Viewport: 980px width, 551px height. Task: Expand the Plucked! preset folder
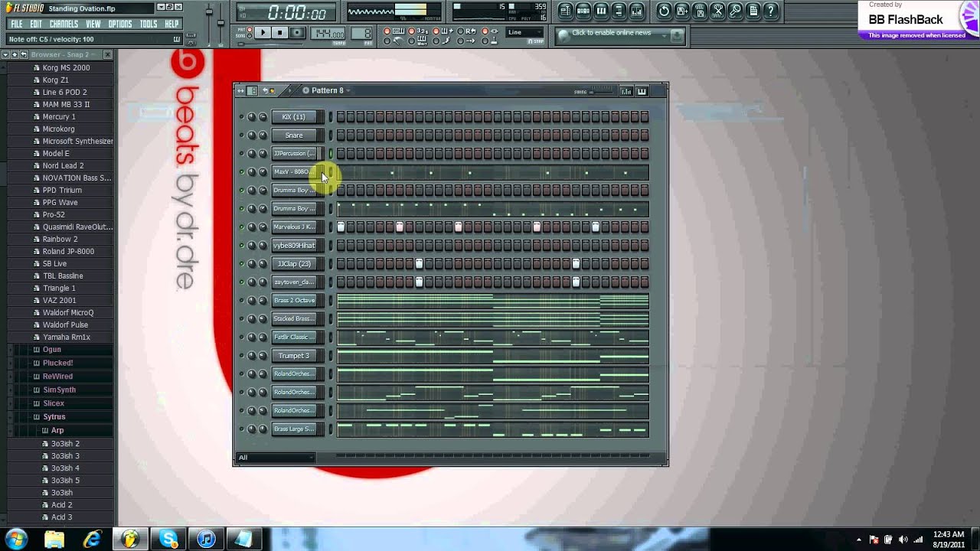58,363
